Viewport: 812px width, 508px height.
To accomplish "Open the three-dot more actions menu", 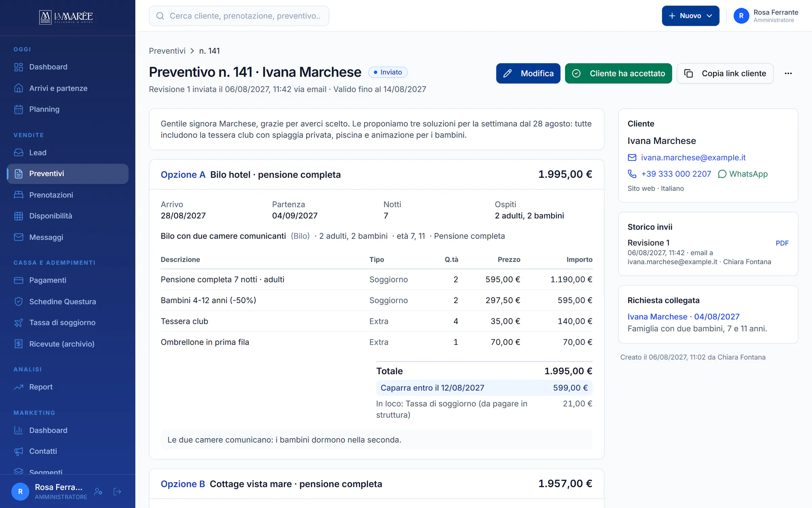I will click(x=788, y=73).
